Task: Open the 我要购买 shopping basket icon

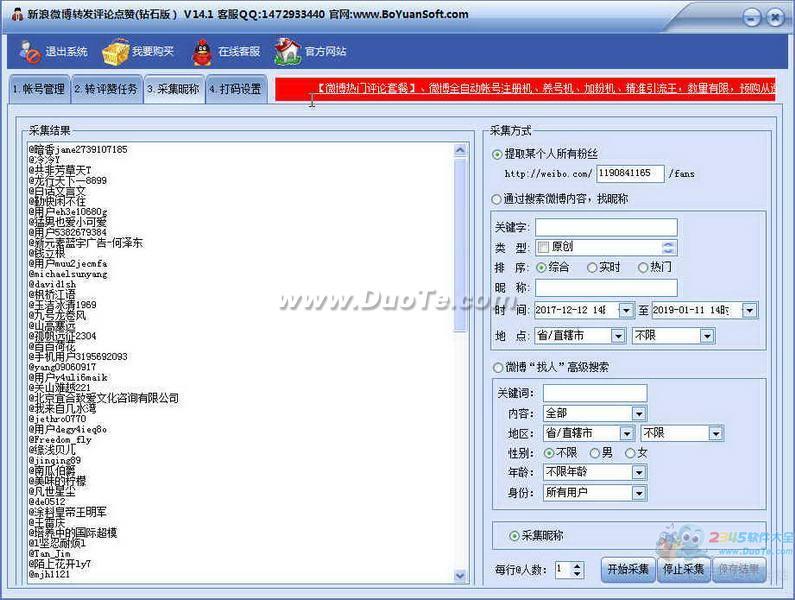Action: (x=116, y=51)
